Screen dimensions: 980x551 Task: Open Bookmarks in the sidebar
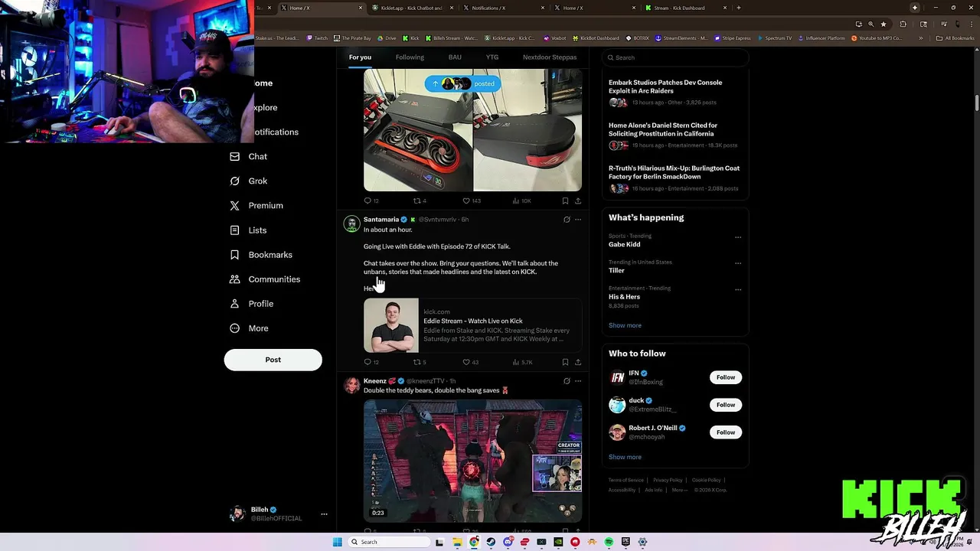click(x=261, y=254)
